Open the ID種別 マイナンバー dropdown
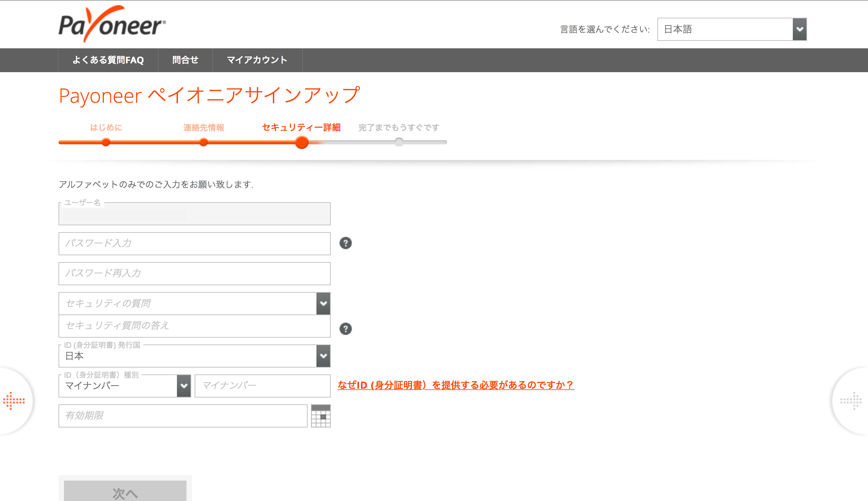Screen dimensions: 868x501 pos(125,386)
